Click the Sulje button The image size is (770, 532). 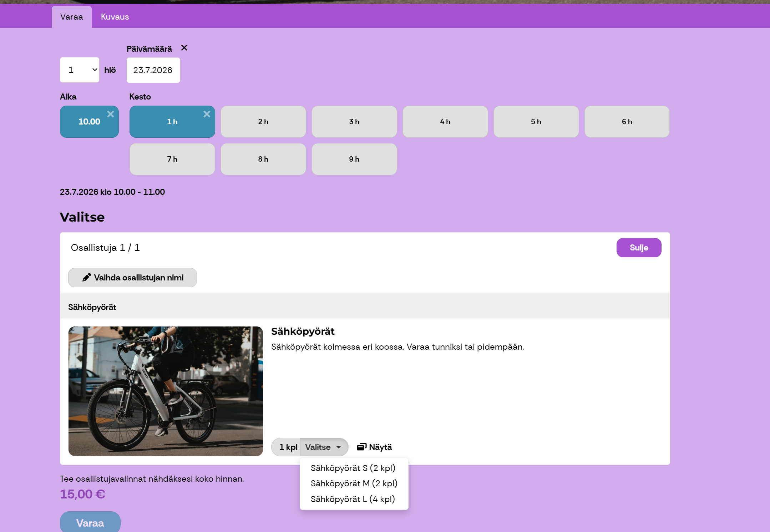639,248
